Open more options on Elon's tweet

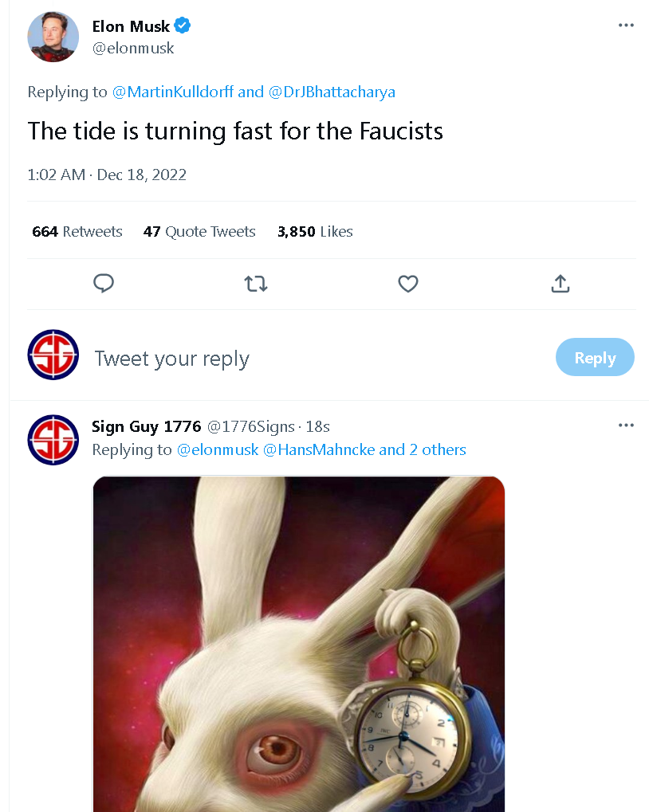click(626, 25)
